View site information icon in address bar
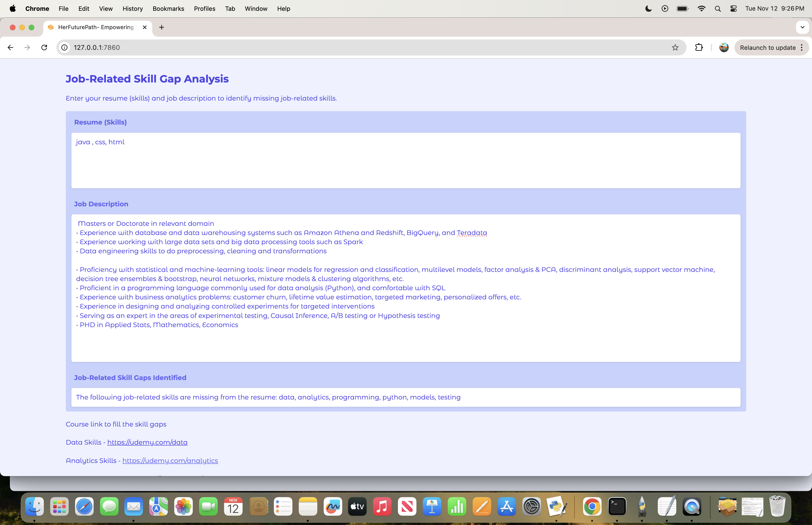Viewport: 812px width, 525px height. click(x=64, y=47)
